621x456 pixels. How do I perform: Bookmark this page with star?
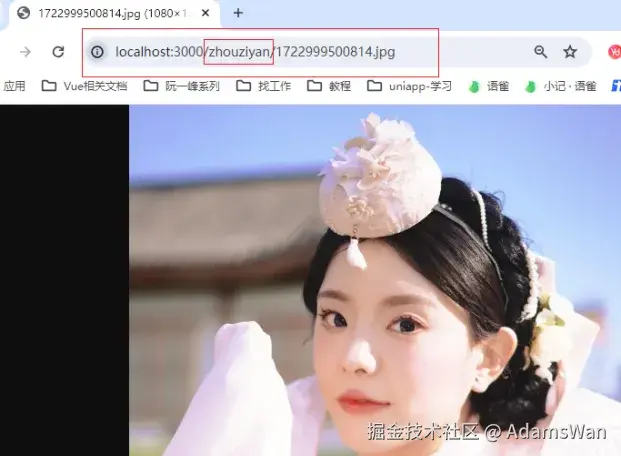(x=570, y=52)
